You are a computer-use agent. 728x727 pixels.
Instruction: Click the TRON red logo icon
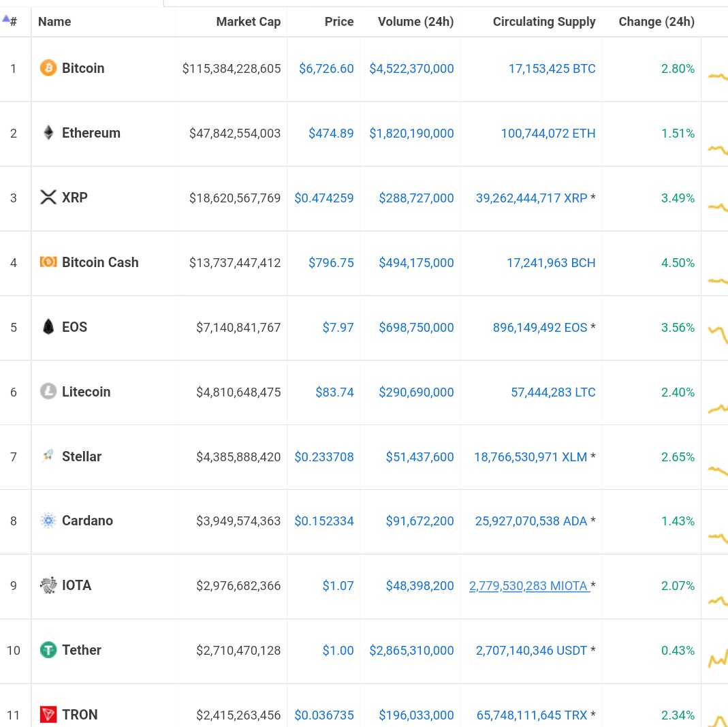[x=48, y=715]
